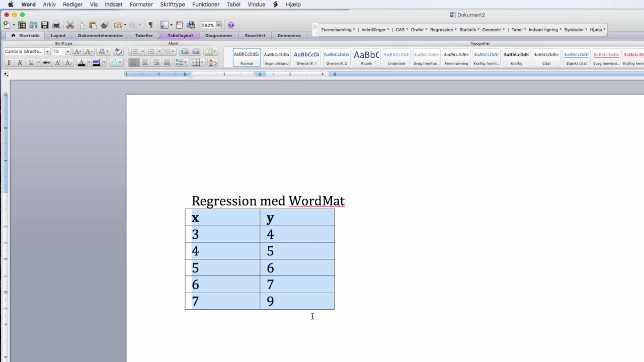Image resolution: width=644 pixels, height=362 pixels.
Task: Toggle underline formatting
Action: pos(31,63)
